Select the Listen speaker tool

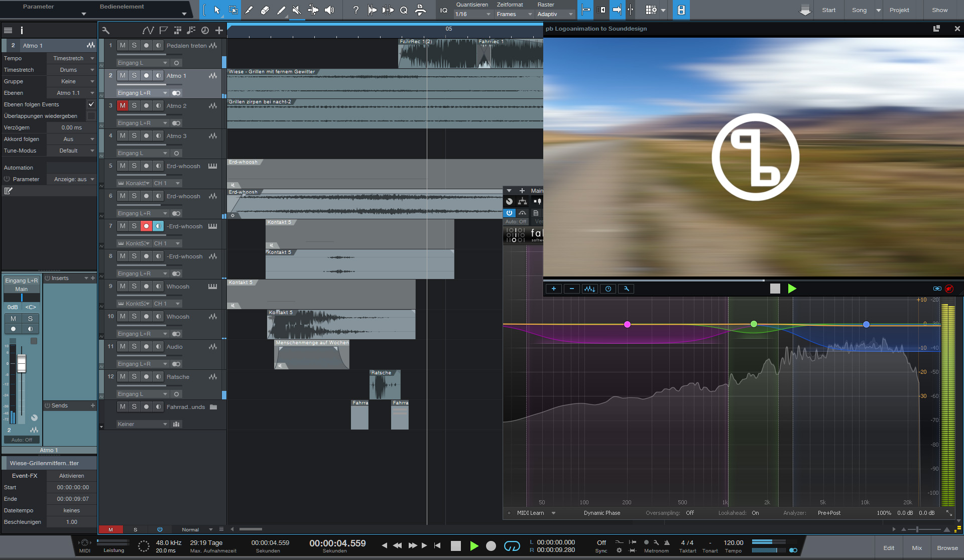329,10
